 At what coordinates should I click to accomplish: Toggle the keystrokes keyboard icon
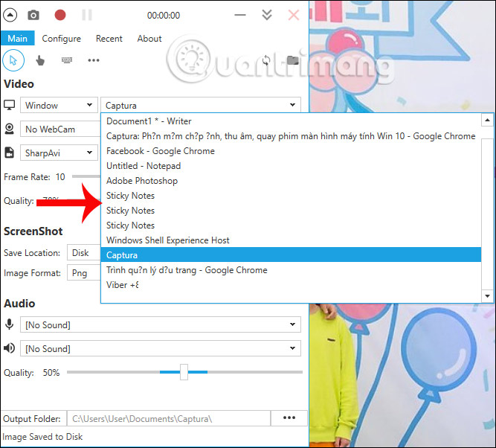pos(67,60)
